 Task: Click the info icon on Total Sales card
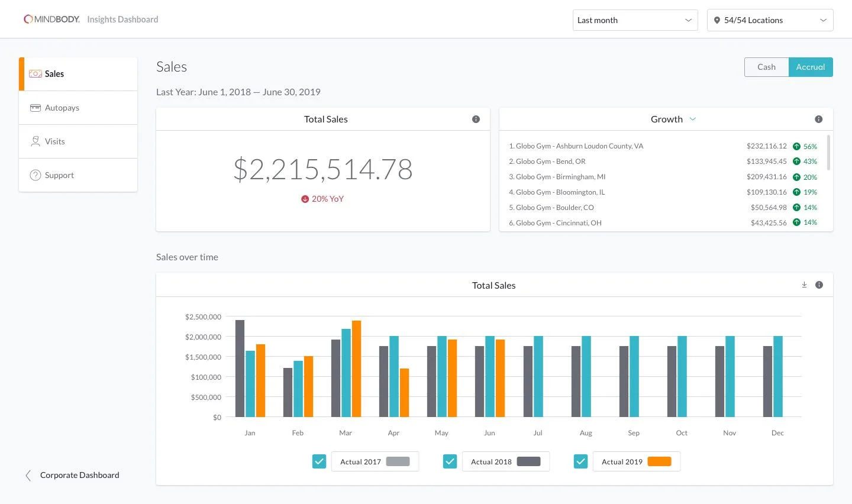point(476,119)
